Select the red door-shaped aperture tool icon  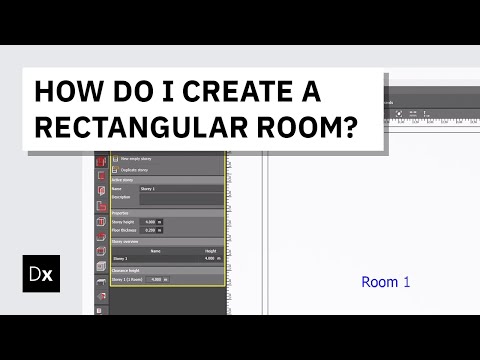[x=101, y=191]
